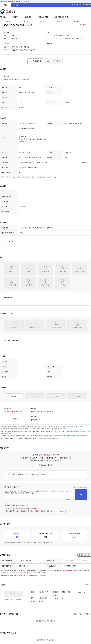Viewport: 91px width, 644px height.
Task: Open the 근무시간 협의가능 badge
Action: tap(24, 142)
